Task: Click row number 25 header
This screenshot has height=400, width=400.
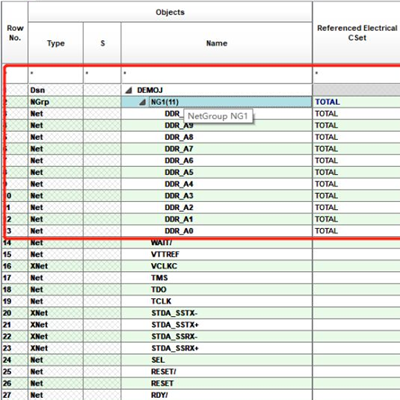Action: click(15, 372)
